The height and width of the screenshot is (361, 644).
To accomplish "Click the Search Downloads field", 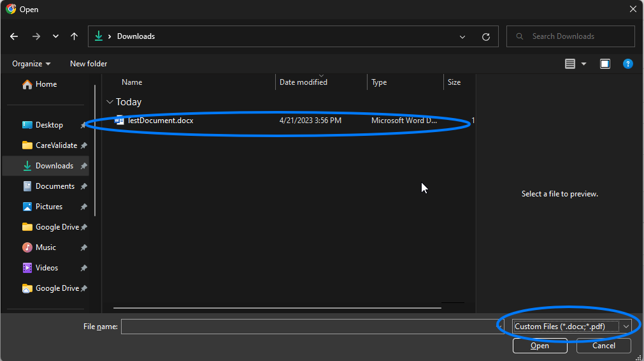I will click(x=571, y=36).
